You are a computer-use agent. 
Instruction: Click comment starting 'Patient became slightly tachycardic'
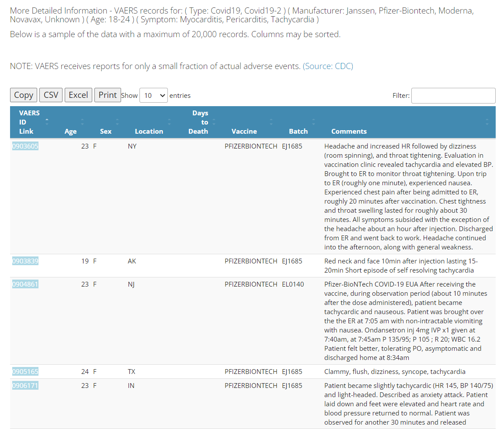[409, 404]
